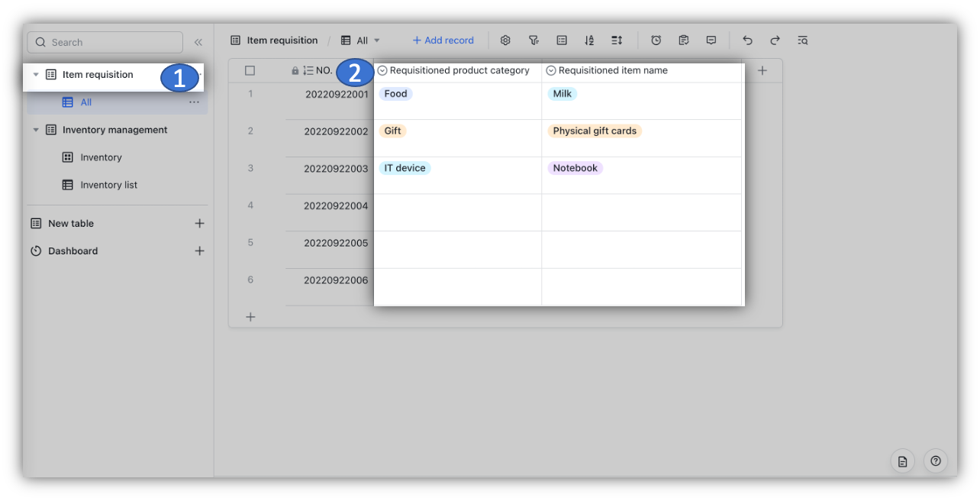Click Add record to create a row
Image resolution: width=980 pixels, height=501 pixels.
click(x=443, y=40)
